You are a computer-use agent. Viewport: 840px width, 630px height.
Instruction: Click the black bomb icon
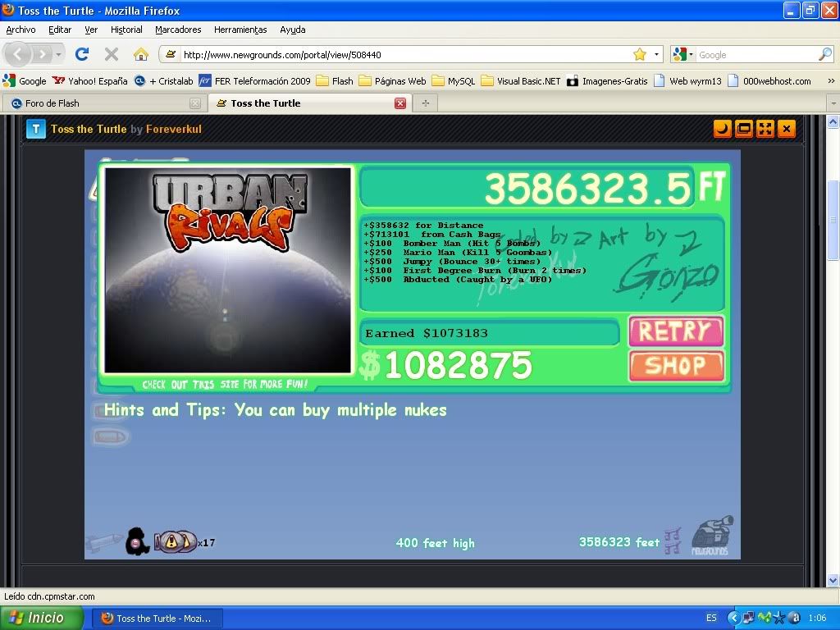click(137, 541)
